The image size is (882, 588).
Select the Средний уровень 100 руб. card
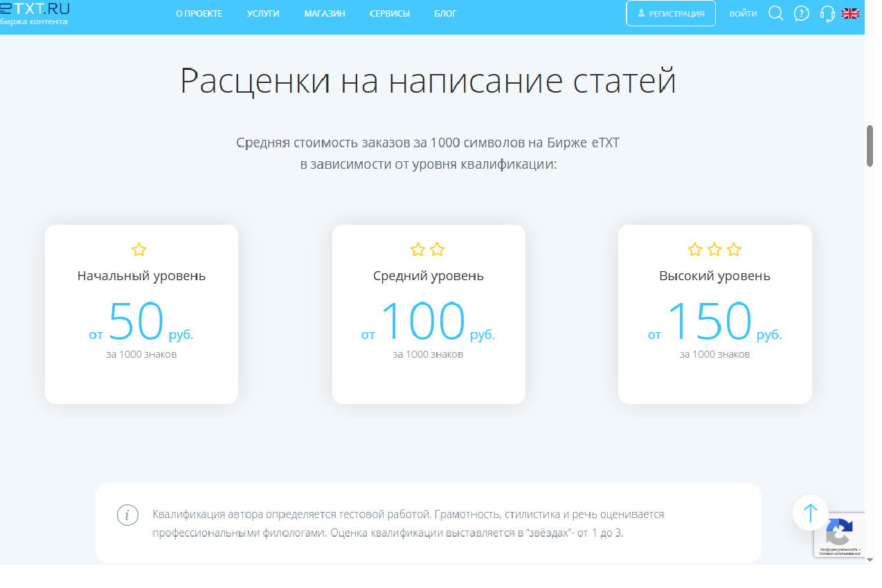(429, 314)
